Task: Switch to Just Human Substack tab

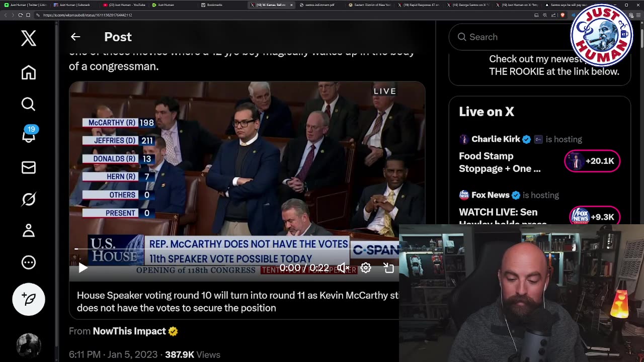Action: [75, 5]
